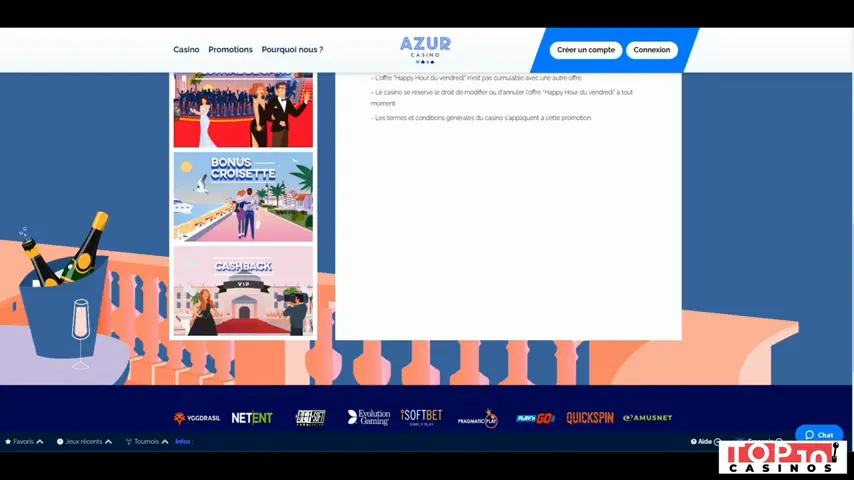854x480 pixels.
Task: Click the Yggdrasil provider logo
Action: click(x=197, y=418)
